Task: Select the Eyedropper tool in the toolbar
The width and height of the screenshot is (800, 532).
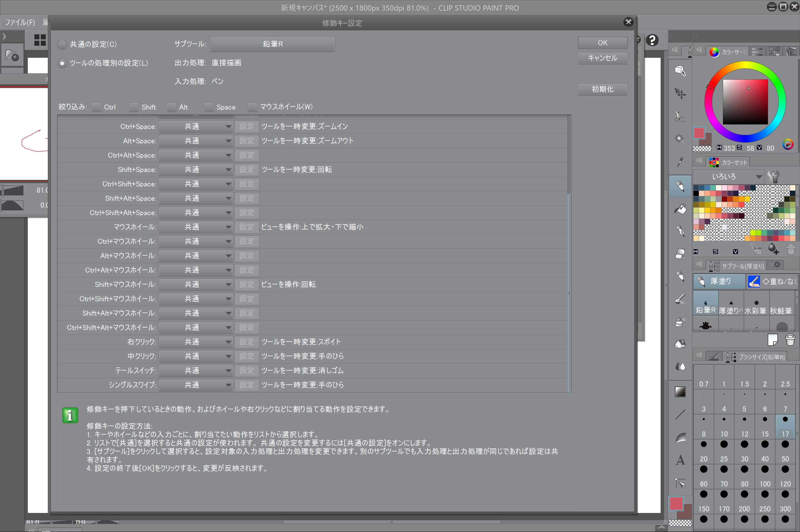Action: click(680, 162)
